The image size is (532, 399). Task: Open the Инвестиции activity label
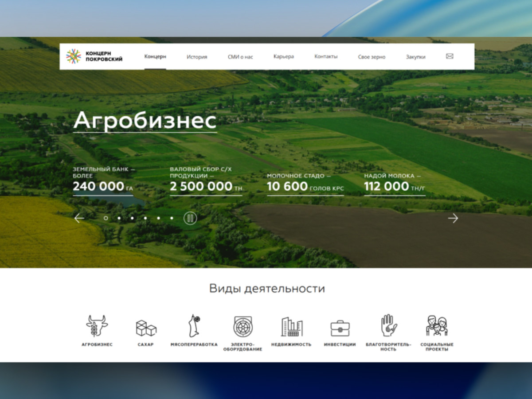[340, 344]
